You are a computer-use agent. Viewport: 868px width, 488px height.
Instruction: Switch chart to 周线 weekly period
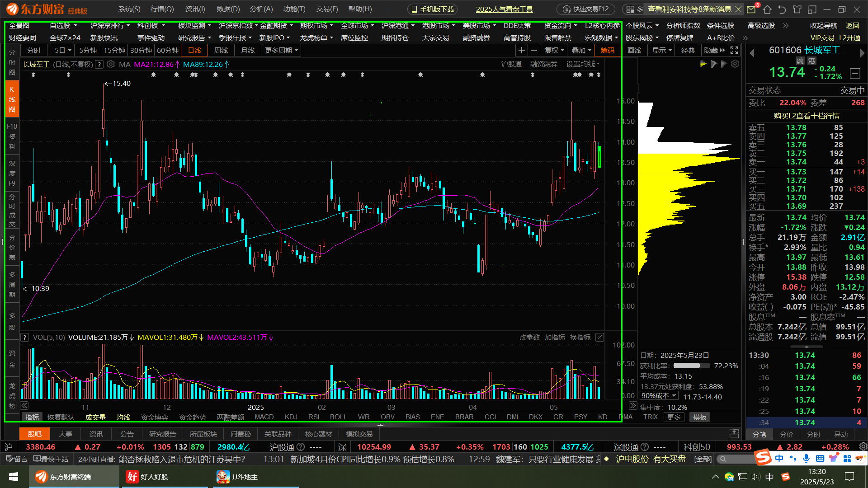click(221, 50)
